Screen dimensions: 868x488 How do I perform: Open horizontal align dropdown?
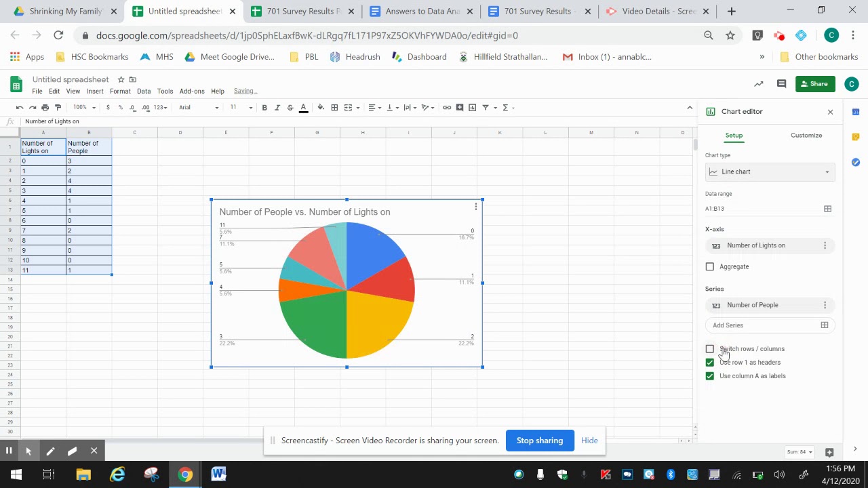pos(374,107)
